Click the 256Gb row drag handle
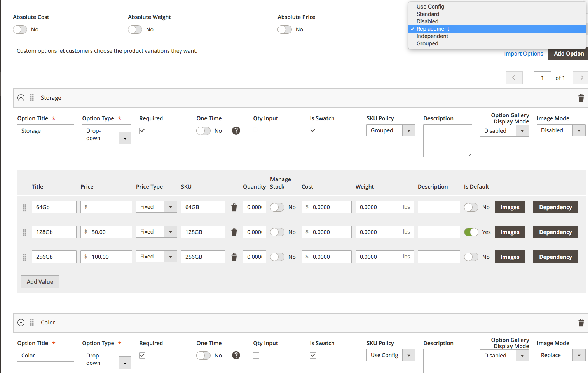The image size is (588, 373). point(24,257)
